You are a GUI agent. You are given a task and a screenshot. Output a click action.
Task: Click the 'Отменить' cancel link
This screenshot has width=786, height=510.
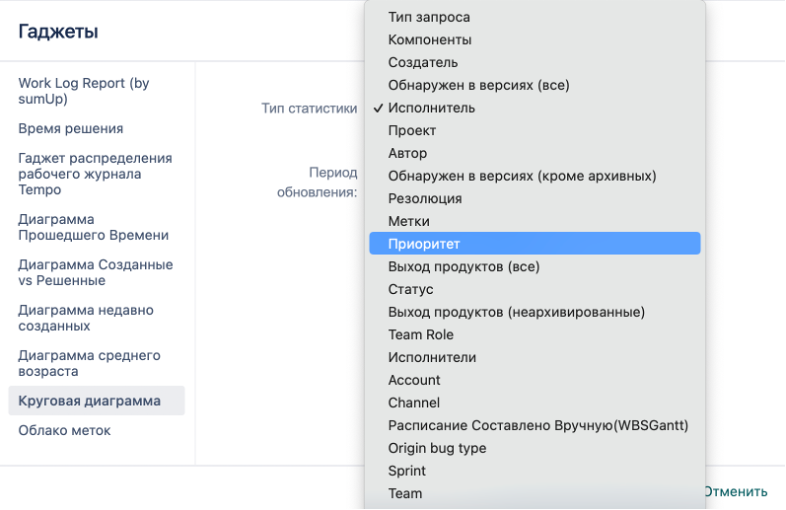736,491
